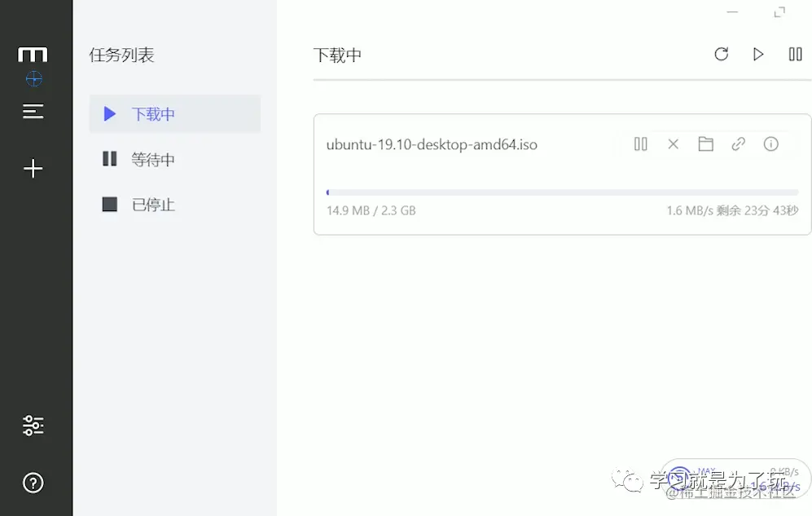
Task: Select the ubuntu-19.10-desktop-amd64.iso task name
Action: pos(432,144)
